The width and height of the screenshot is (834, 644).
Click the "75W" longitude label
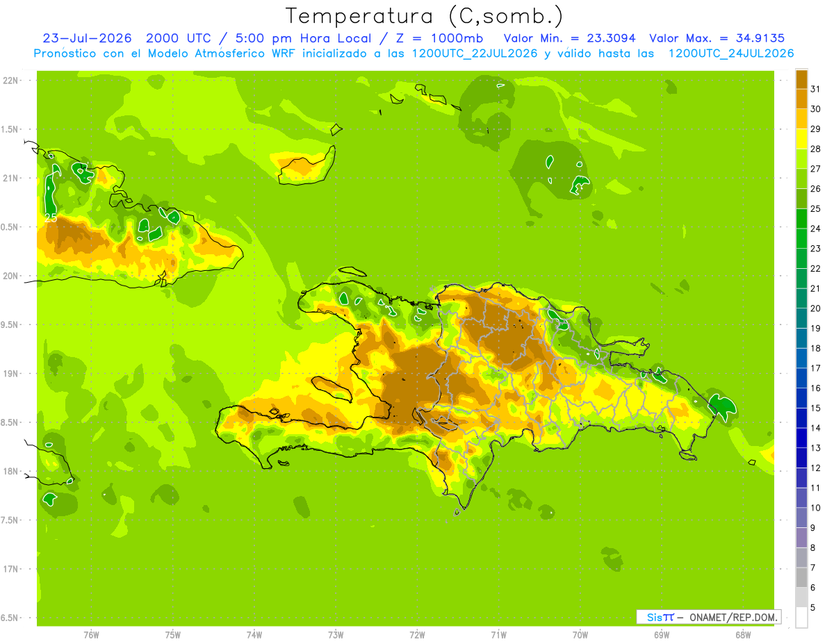coord(172,634)
